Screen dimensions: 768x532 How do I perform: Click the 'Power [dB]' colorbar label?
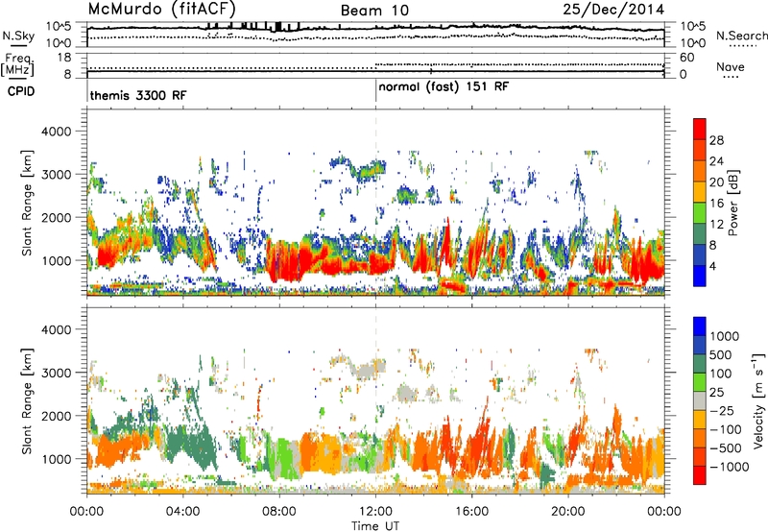(x=732, y=203)
